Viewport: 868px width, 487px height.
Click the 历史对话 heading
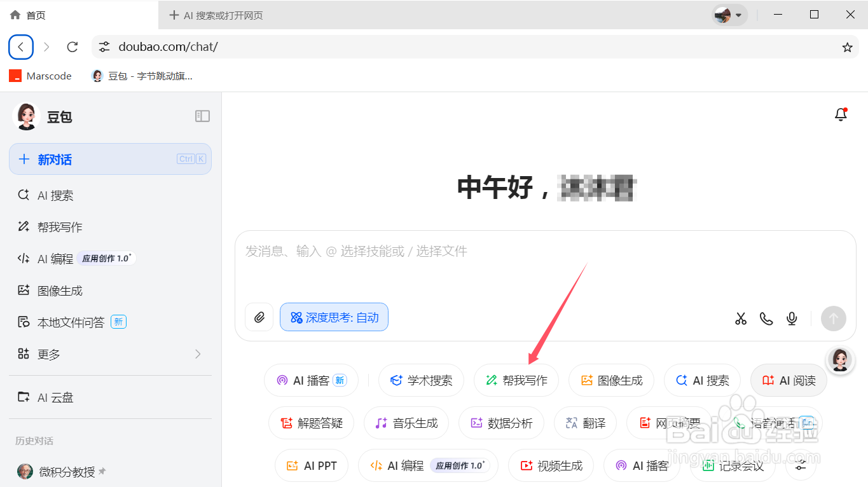pos(34,441)
